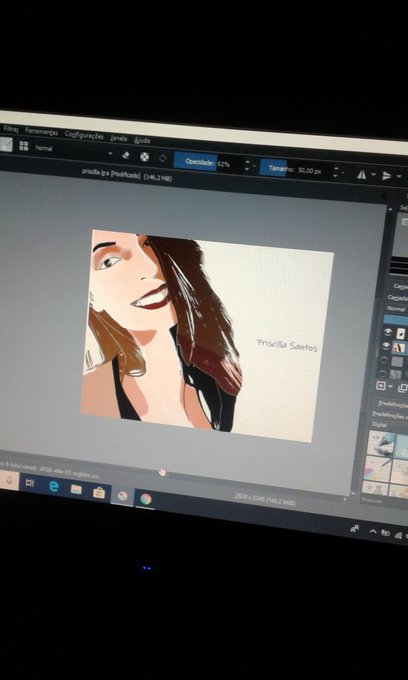Image resolution: width=408 pixels, height=680 pixels.
Task: Toggle the eraser mode icon
Action: pos(126,155)
